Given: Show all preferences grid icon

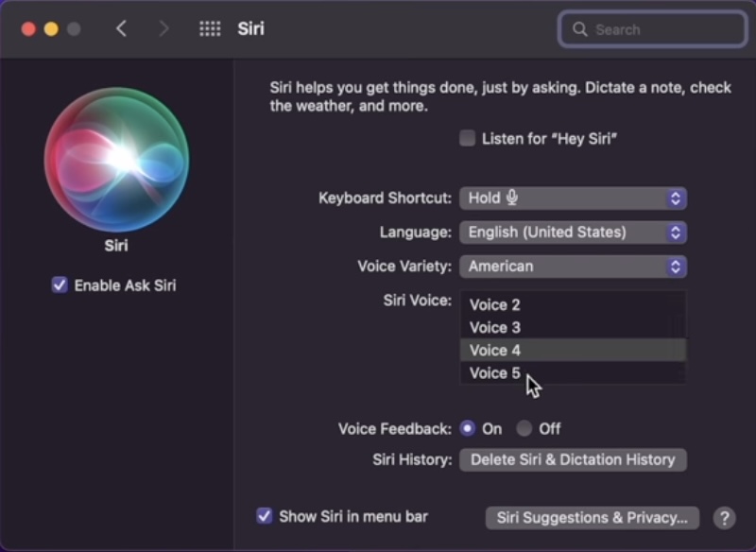Looking at the screenshot, I should 210,29.
